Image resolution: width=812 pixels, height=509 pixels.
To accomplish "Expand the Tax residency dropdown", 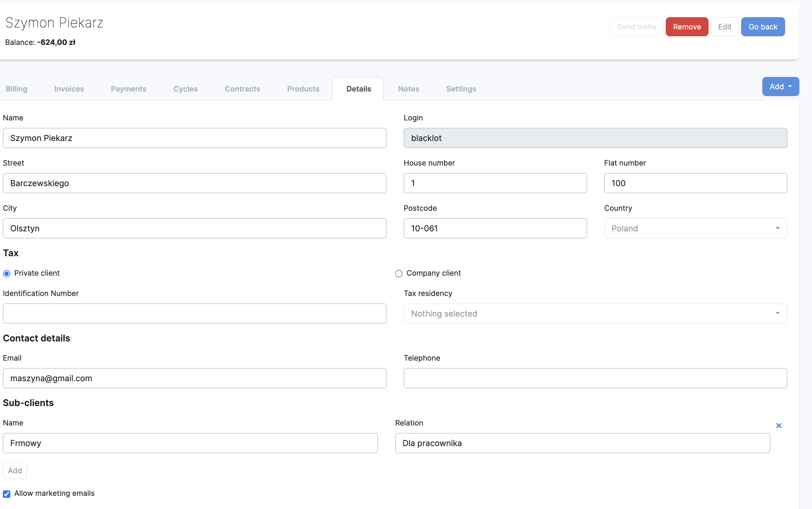I will tap(595, 313).
